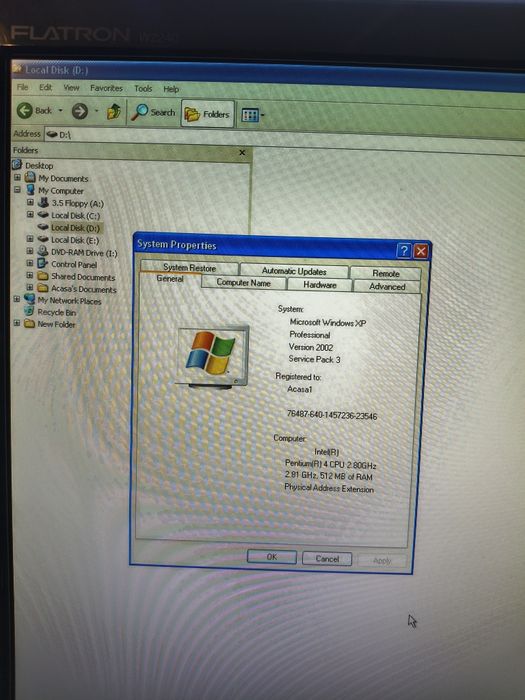This screenshot has height=700, width=525.
Task: Select Control Panel in folder tree
Action: 74,264
